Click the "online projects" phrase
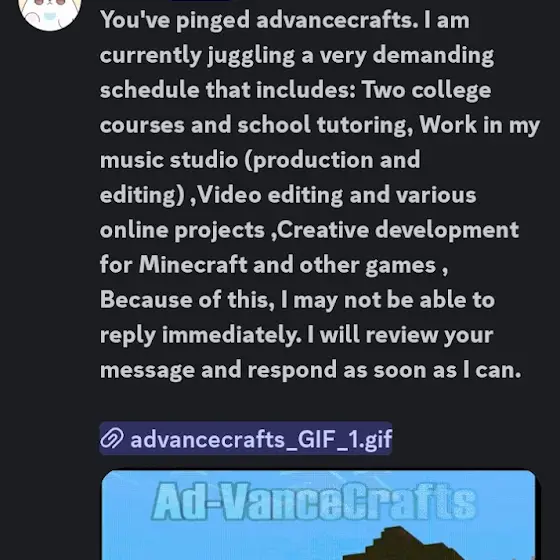The width and height of the screenshot is (560, 560). pos(182,230)
